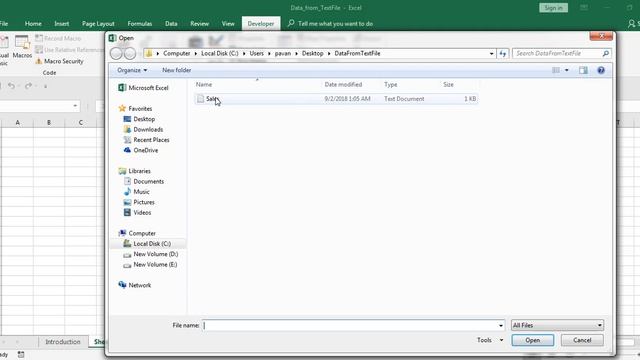This screenshot has height=360, width=640.
Task: Select Network in the navigation pane
Action: [135, 285]
